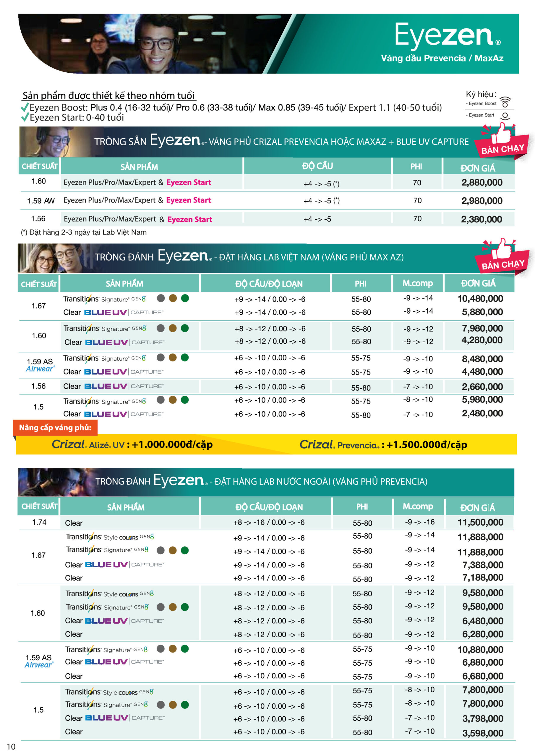Click the price 2,380,000
Image resolution: width=535 pixels, height=756 pixels.
(482, 219)
